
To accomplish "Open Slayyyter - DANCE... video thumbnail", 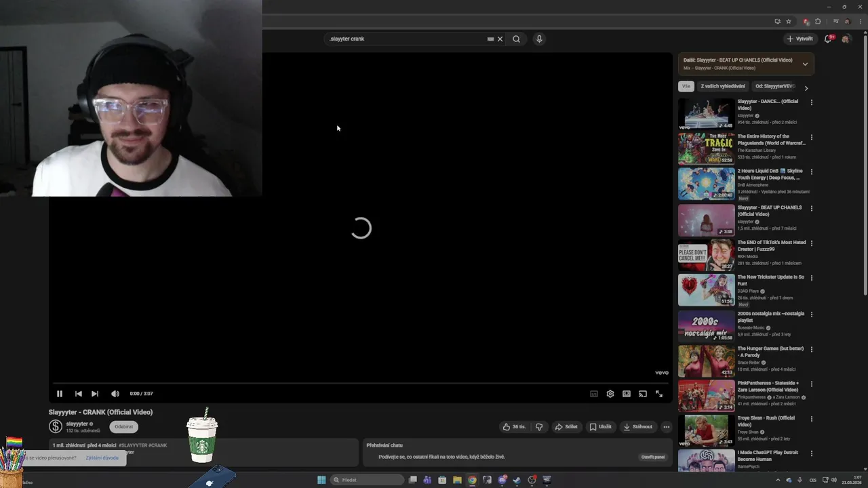I will coord(707,114).
